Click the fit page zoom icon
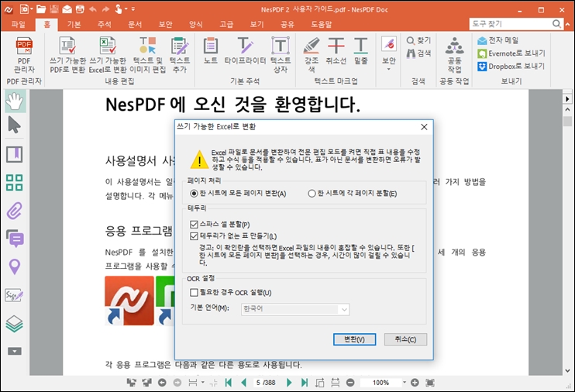Image resolution: width=575 pixels, height=392 pixels. [430, 383]
